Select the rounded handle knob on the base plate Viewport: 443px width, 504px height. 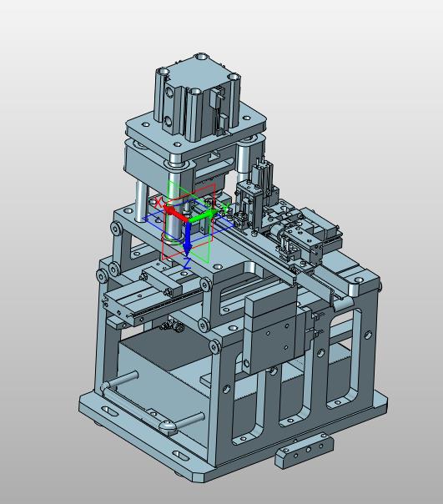167,427
